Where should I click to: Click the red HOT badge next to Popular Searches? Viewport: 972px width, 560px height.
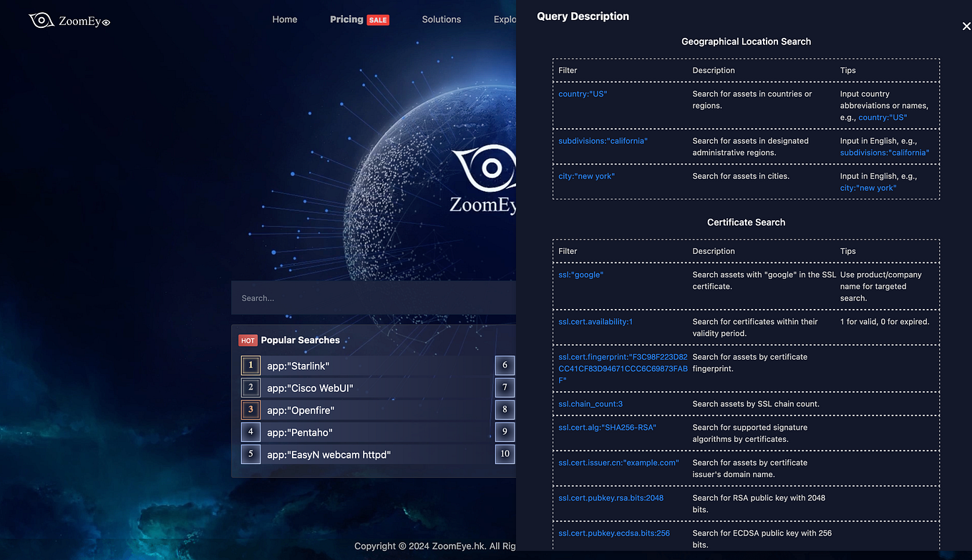(x=248, y=340)
